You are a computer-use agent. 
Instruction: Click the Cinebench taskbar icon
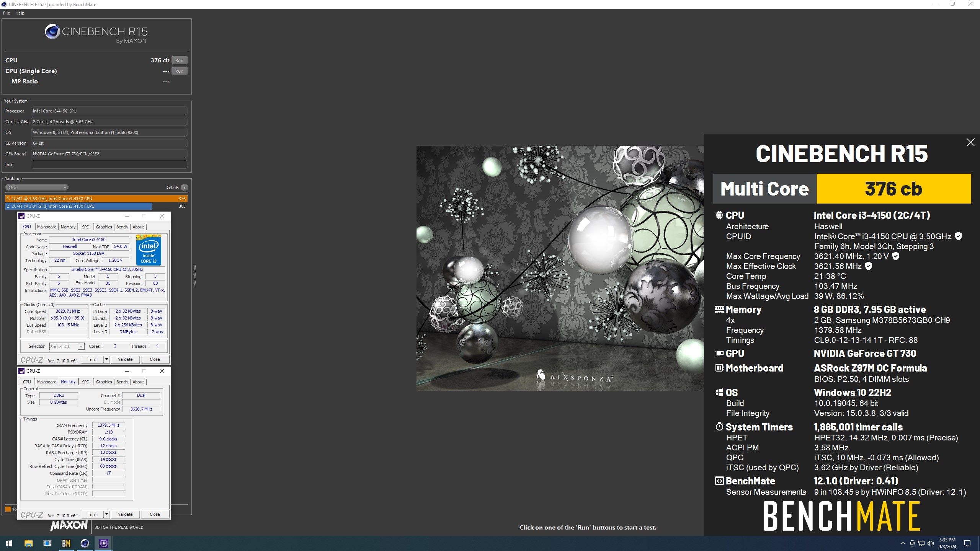[x=85, y=543]
